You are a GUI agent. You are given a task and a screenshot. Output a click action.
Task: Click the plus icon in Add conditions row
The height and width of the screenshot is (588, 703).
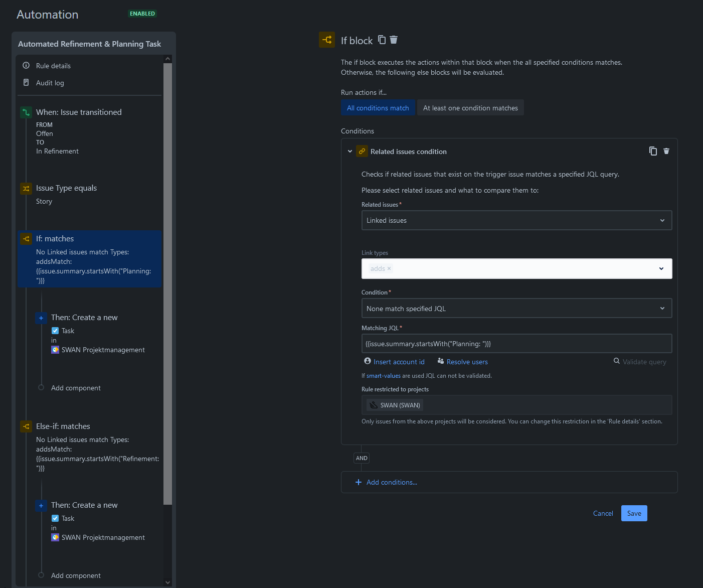(359, 482)
